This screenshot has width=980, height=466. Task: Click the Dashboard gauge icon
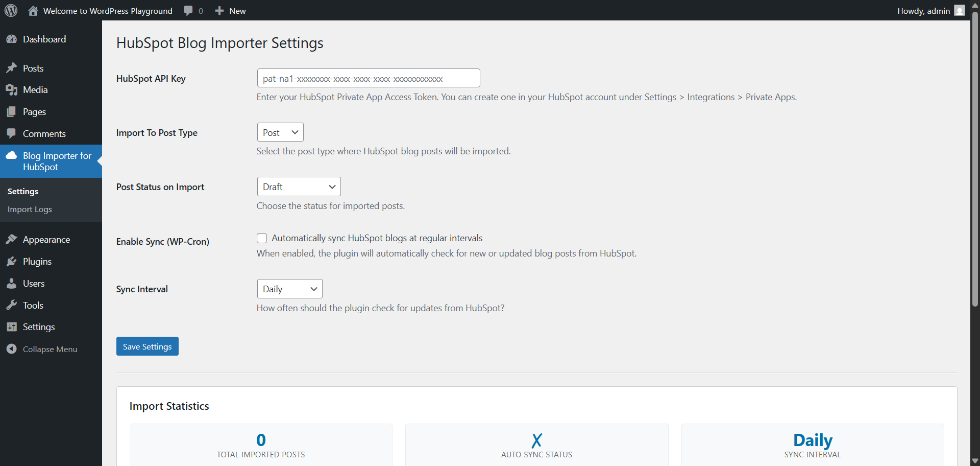pyautogui.click(x=11, y=39)
